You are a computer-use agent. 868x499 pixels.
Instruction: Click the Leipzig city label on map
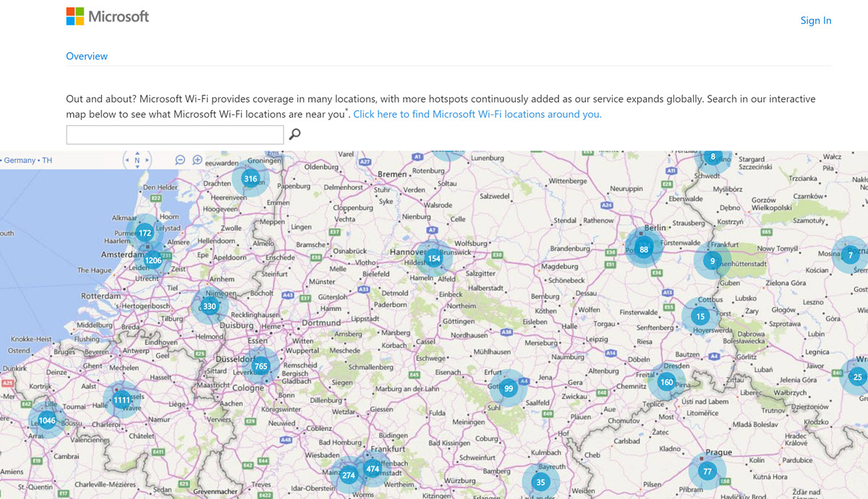pos(597,339)
